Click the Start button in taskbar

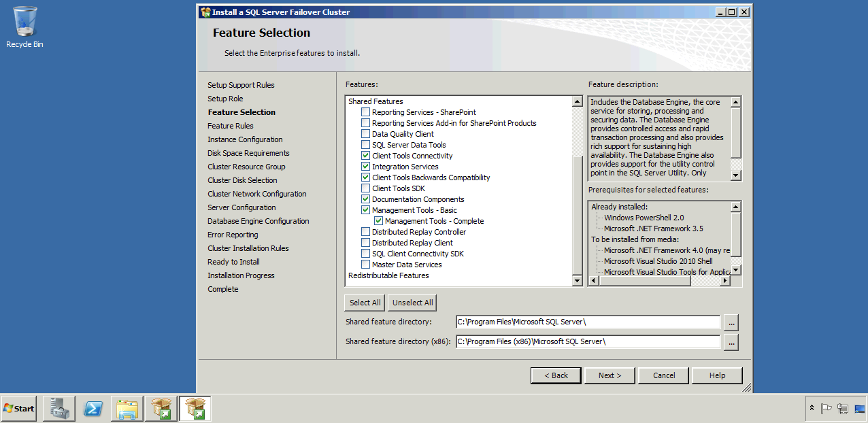coord(19,409)
